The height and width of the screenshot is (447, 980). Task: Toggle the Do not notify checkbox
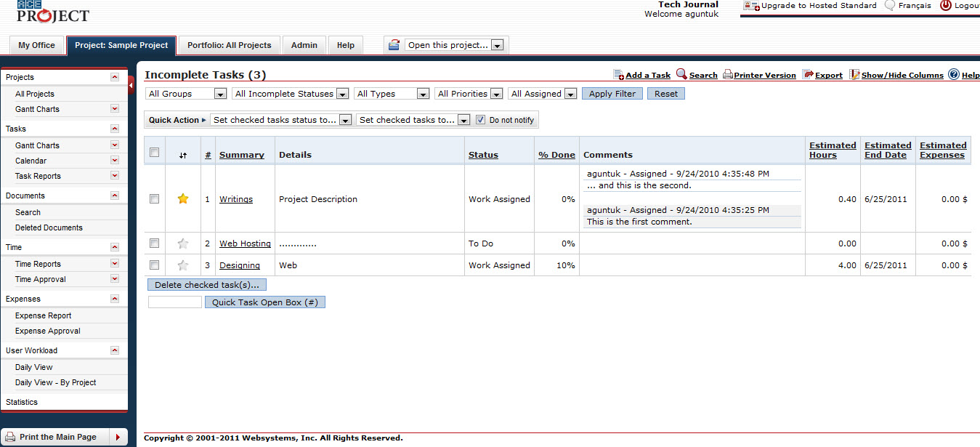[480, 120]
